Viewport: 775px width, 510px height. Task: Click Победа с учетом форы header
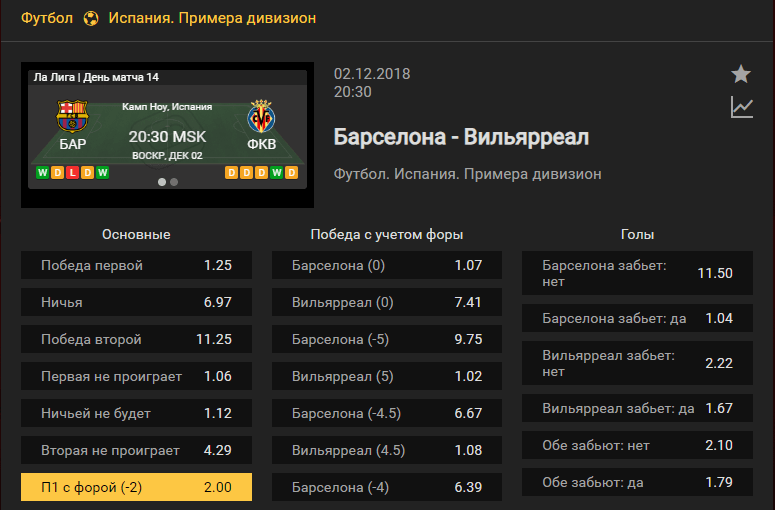[387, 235]
